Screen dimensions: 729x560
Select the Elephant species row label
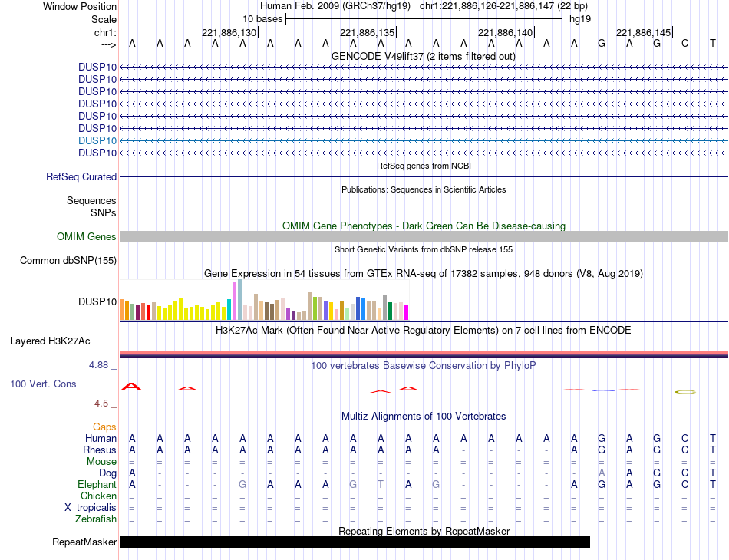tap(97, 484)
